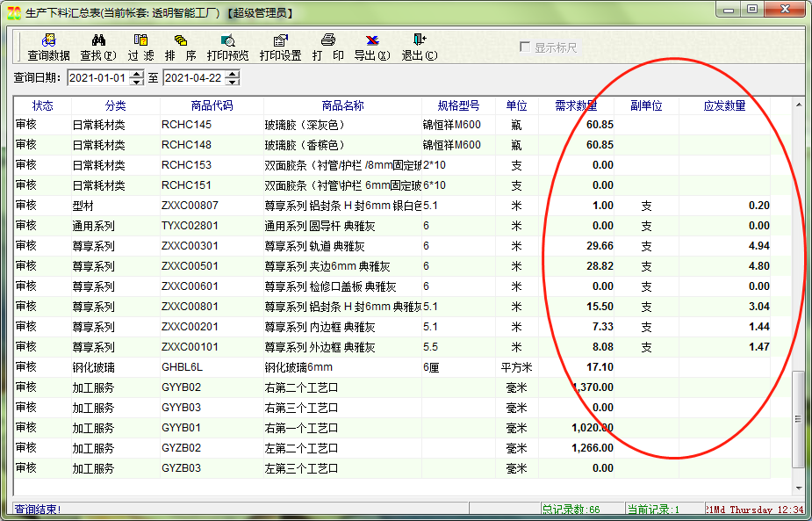Click the 应发数量 column header
The width and height of the screenshot is (812, 521).
(x=724, y=105)
